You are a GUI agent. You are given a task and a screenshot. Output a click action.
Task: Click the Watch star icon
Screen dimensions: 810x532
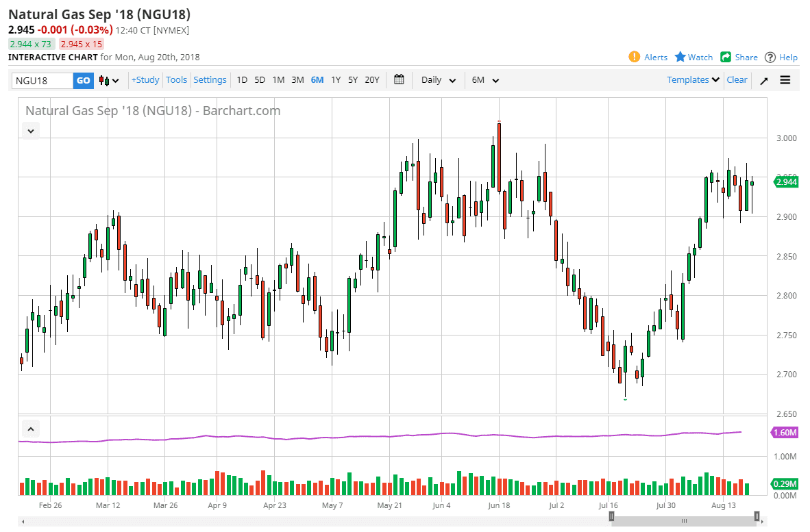tap(680, 57)
